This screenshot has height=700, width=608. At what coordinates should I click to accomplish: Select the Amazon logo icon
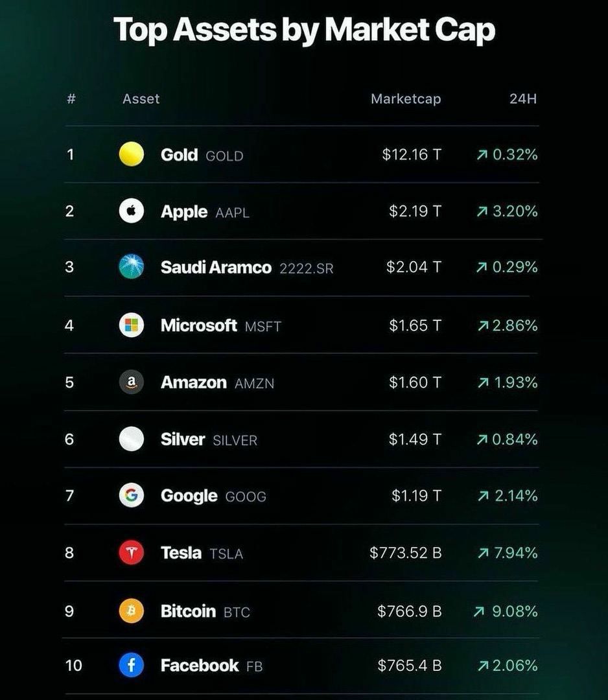(x=131, y=382)
